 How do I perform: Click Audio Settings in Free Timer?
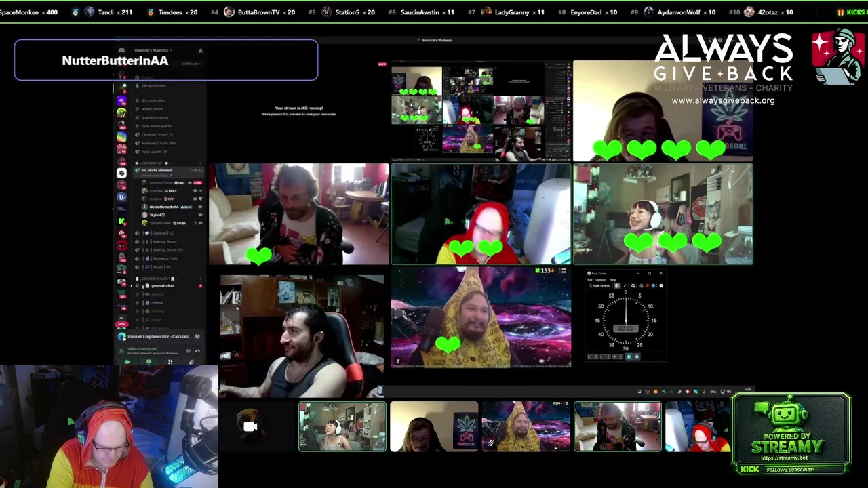599,286
